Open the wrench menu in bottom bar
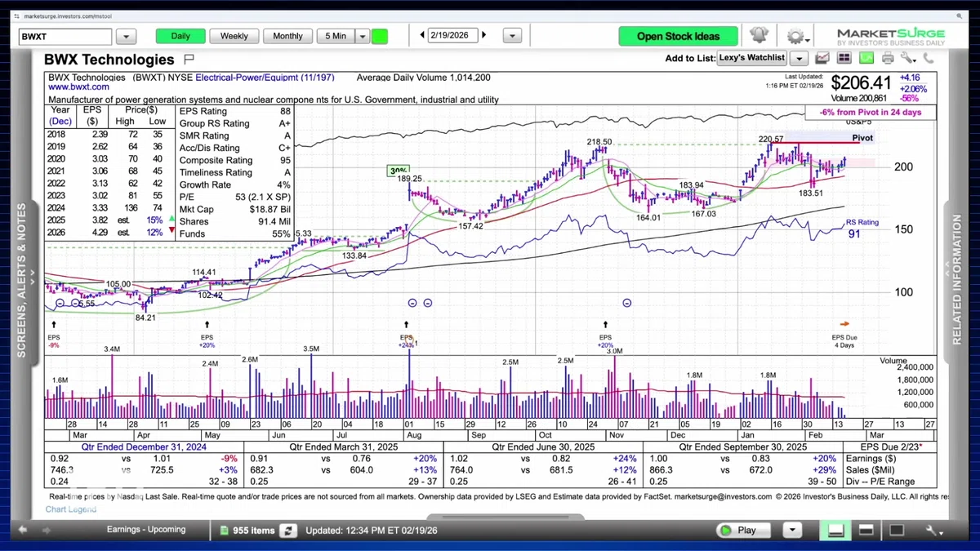Image resolution: width=980 pixels, height=551 pixels. click(932, 531)
